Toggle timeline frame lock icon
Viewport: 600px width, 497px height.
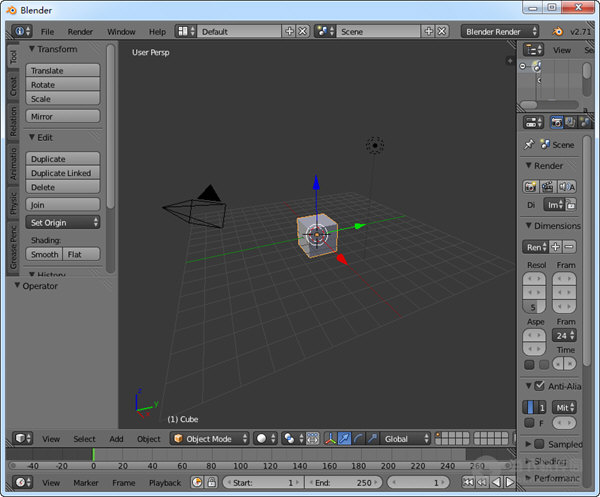212,482
